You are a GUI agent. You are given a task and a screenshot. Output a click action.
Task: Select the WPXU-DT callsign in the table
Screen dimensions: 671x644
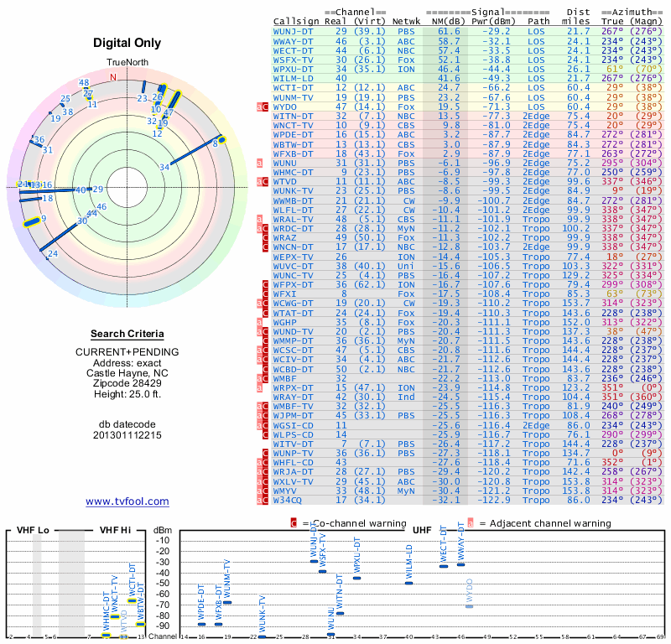click(293, 70)
